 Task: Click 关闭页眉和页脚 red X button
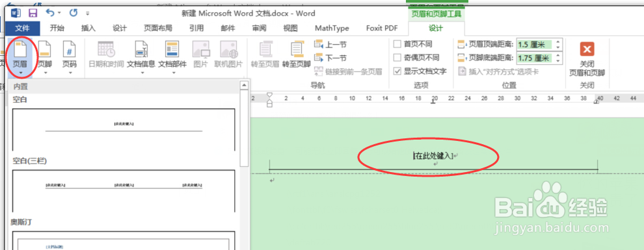tap(587, 59)
